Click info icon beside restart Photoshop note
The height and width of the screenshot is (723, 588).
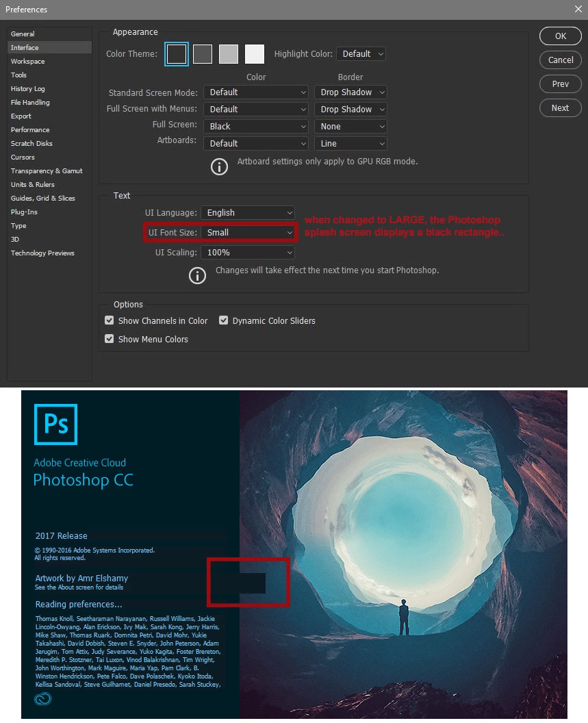click(197, 275)
